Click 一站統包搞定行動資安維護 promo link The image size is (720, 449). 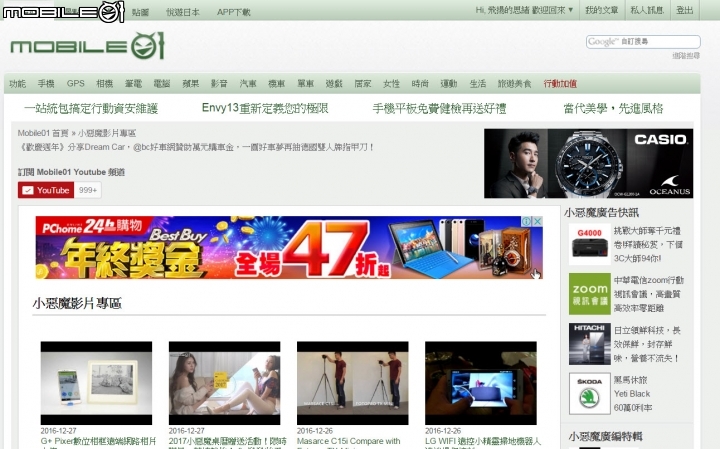coord(91,108)
